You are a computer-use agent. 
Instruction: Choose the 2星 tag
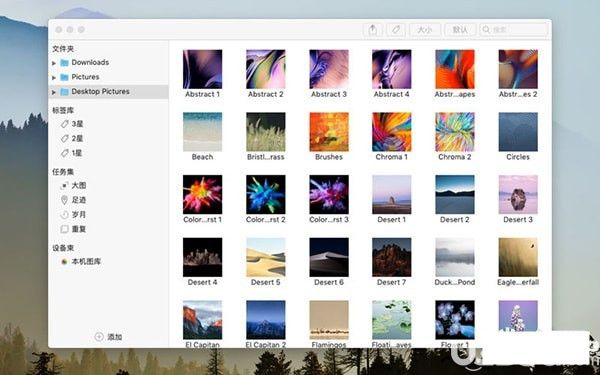tap(72, 139)
